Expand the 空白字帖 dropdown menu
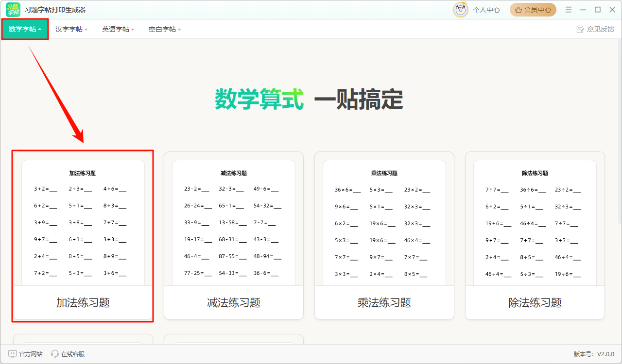Image resolution: width=622 pixels, height=364 pixels. 165,29
